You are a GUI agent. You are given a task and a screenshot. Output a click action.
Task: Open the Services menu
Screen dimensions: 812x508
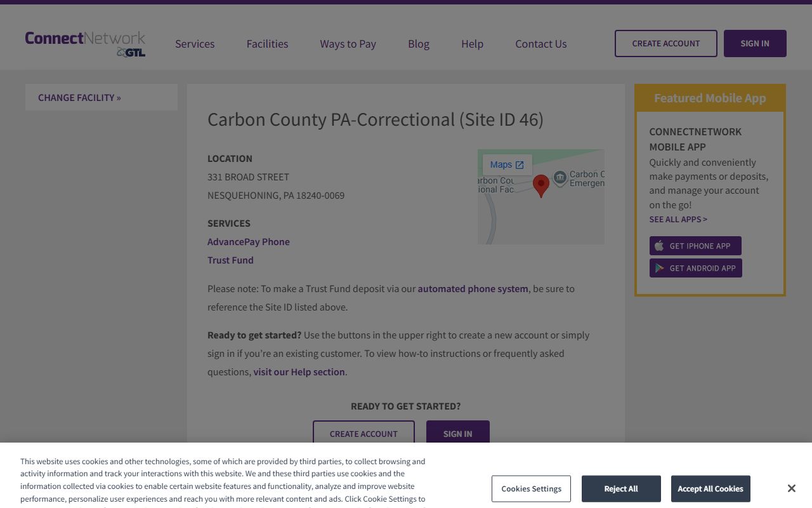pyautogui.click(x=195, y=44)
